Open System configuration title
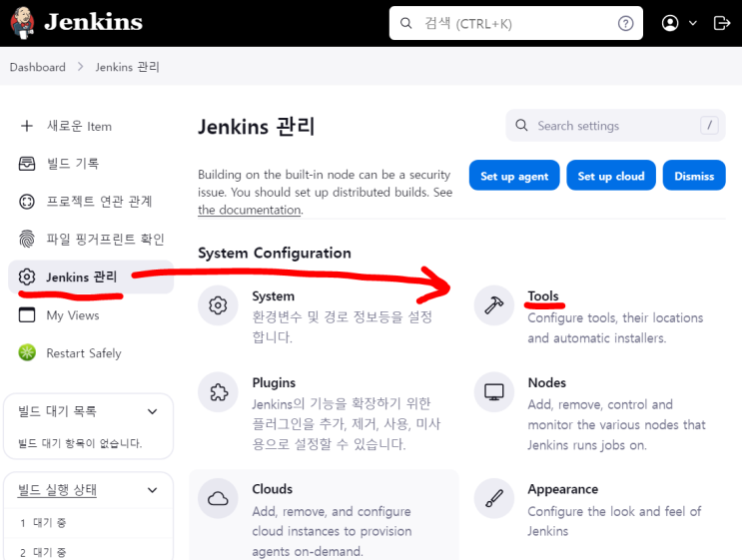 [x=273, y=296]
